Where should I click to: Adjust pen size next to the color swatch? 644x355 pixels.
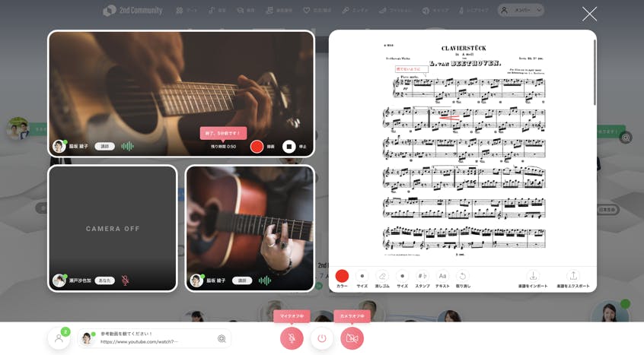362,276
